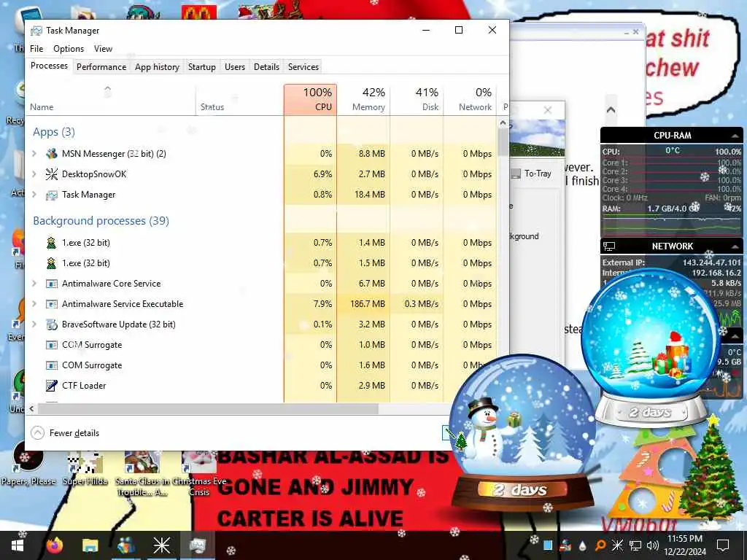This screenshot has height=560, width=747.
Task: Open MSN Messenger from the taskbar
Action: (125, 545)
